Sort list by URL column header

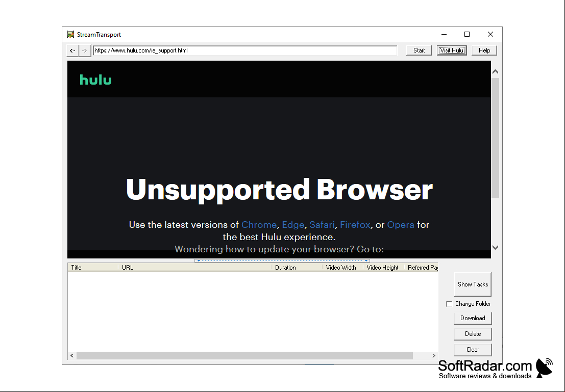coord(195,268)
